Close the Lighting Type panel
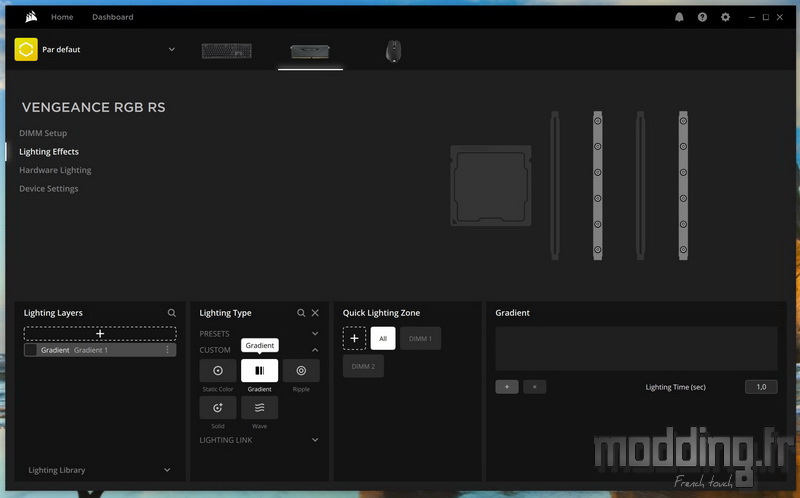Image resolution: width=800 pixels, height=498 pixels. [315, 313]
